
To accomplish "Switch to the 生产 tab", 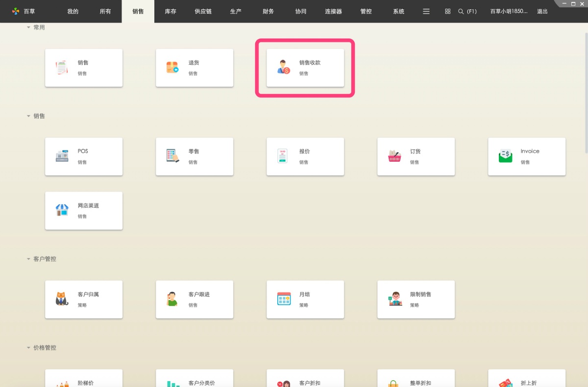I will click(x=236, y=11).
